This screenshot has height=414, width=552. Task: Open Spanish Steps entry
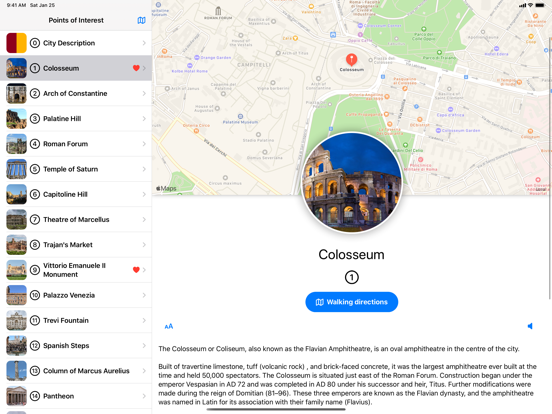76,346
